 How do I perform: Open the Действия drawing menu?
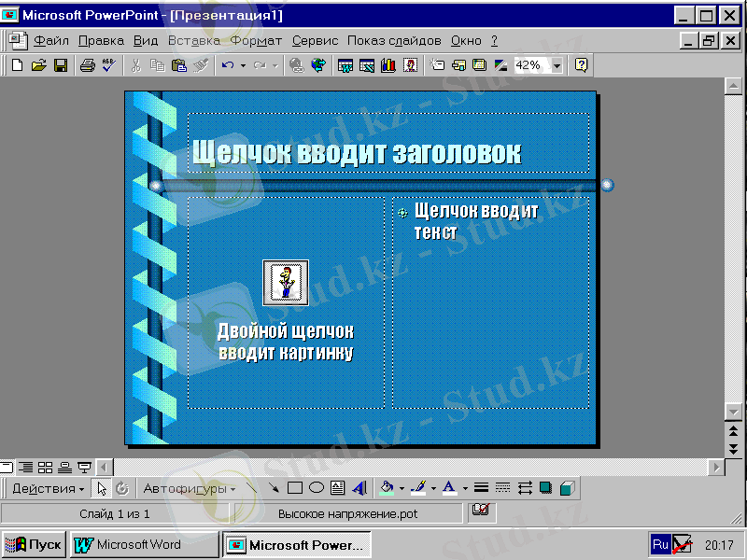pyautogui.click(x=49, y=488)
